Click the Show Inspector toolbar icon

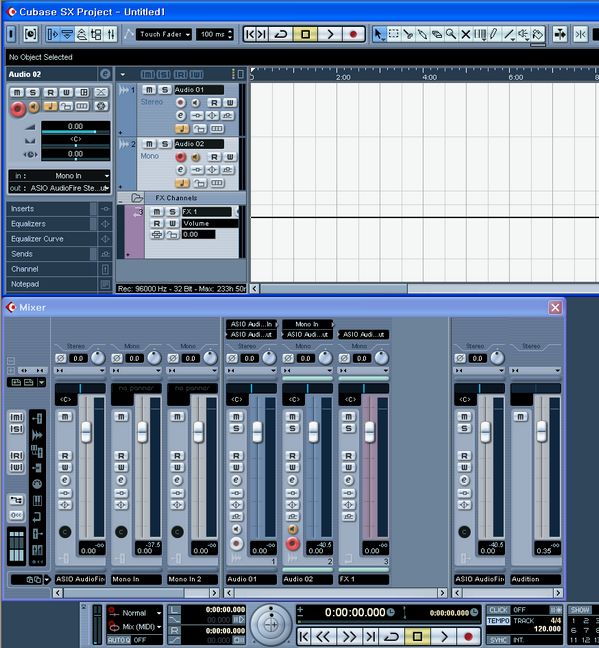pos(53,34)
